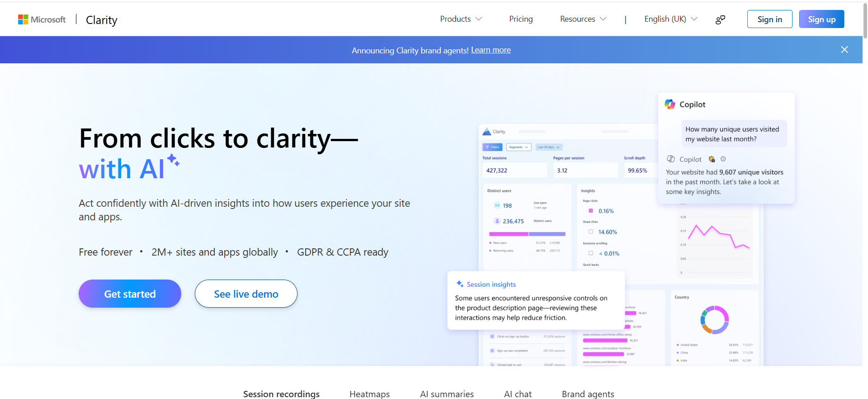This screenshot has height=399, width=868.
Task: Select the Session recordings tab
Action: coord(281,394)
